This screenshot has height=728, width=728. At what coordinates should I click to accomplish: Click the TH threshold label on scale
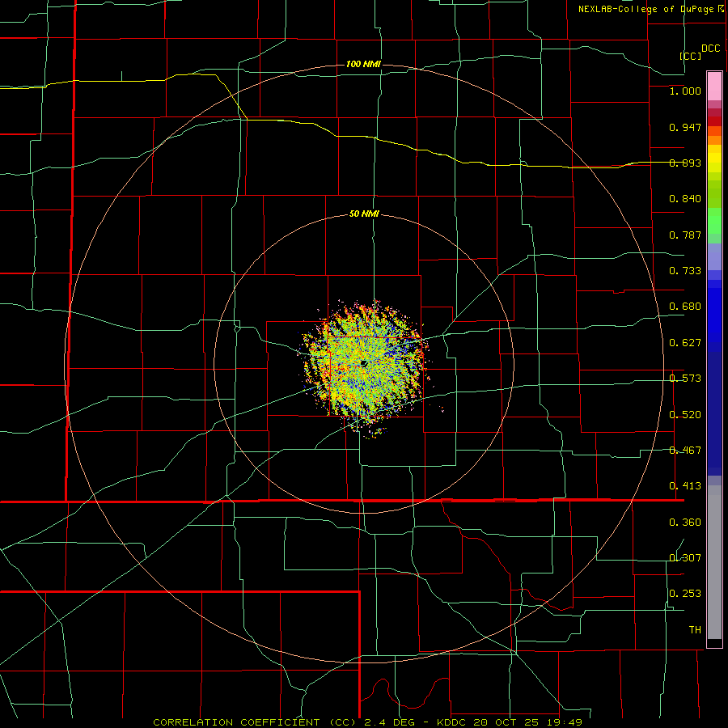(695, 630)
